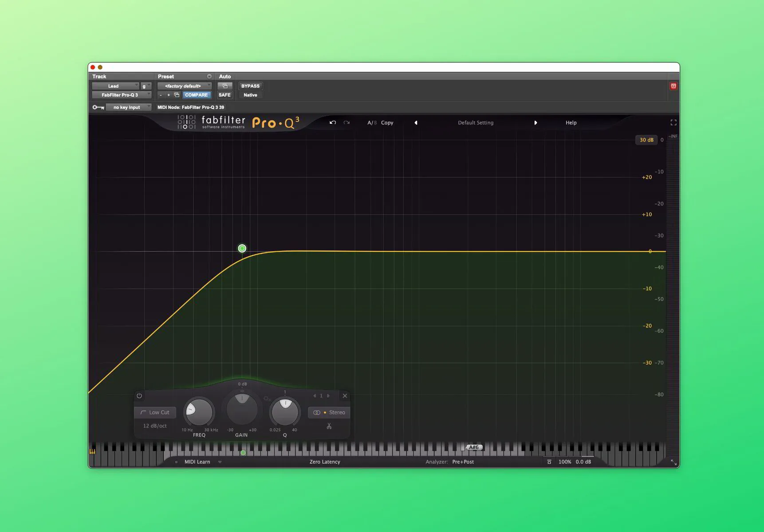Open the 12 dB/oct slope menu
The height and width of the screenshot is (532, 764).
(x=155, y=426)
